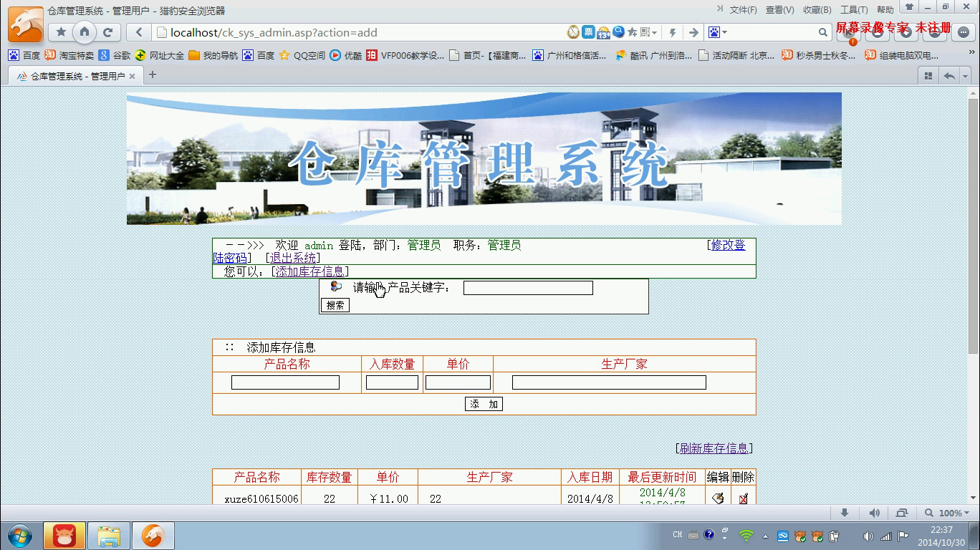Viewport: 980px width, 550px height.
Task: Open the 收藏(B) menu
Action: tap(817, 9)
